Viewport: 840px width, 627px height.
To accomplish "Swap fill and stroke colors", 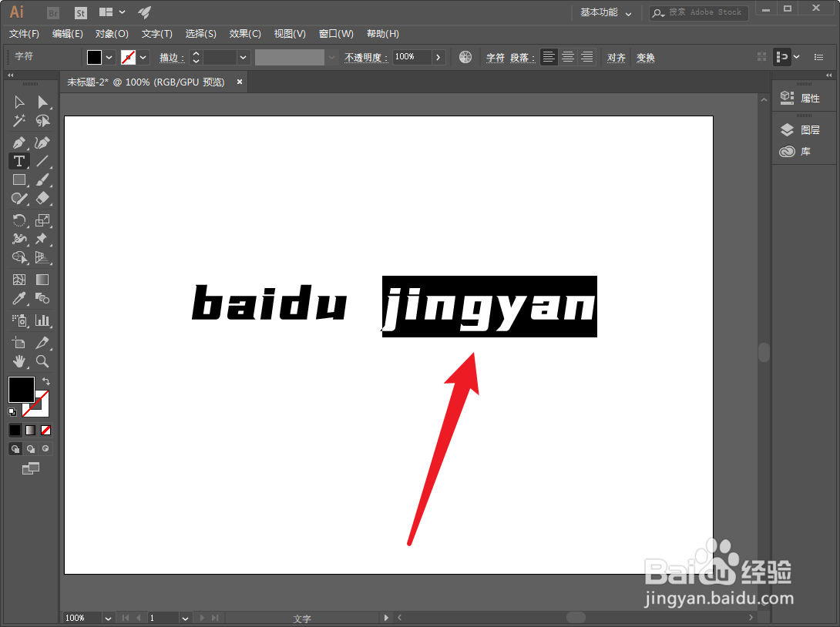I will (x=46, y=381).
